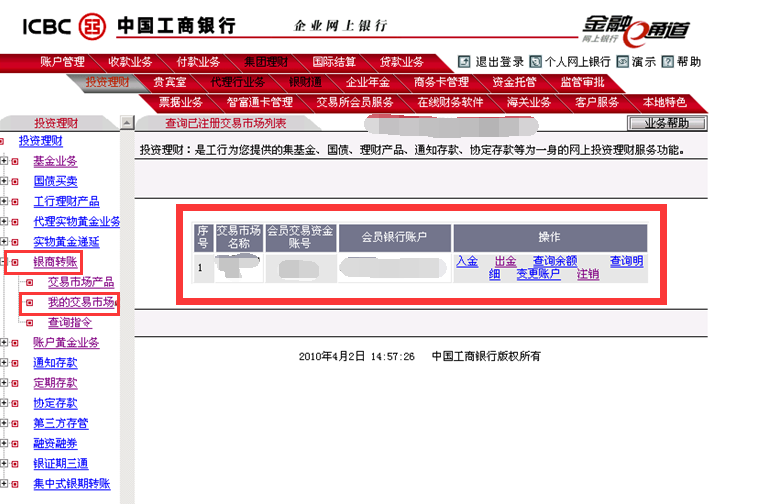The height and width of the screenshot is (504, 766).
Task: Open 我的交易市场 in the sidebar
Action: (x=81, y=302)
